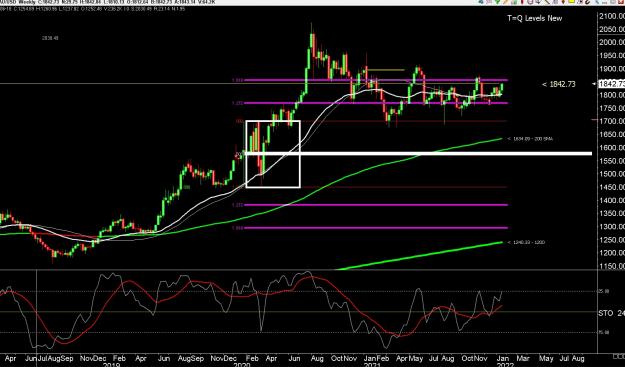This screenshot has height=367, width=625.
Task: Click the 2100.00 price axis label
Action: point(612,16)
